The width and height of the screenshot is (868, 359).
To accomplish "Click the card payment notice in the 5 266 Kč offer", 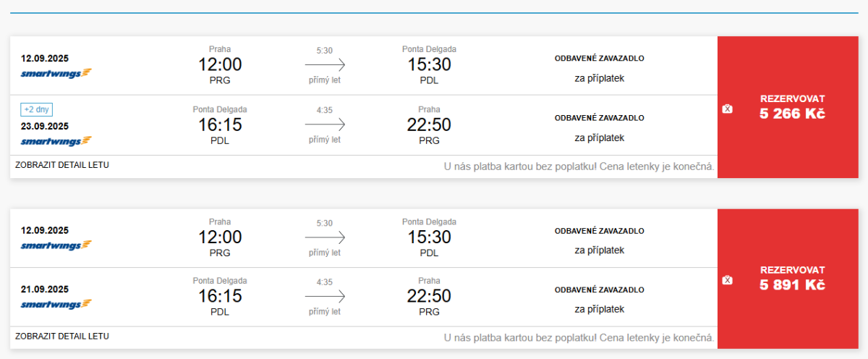I will coord(579,166).
